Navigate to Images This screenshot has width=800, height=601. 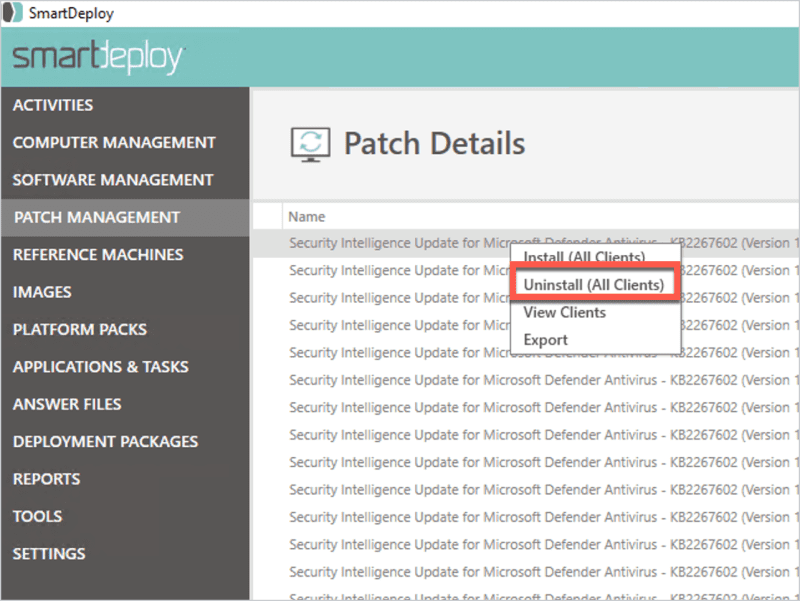click(42, 292)
